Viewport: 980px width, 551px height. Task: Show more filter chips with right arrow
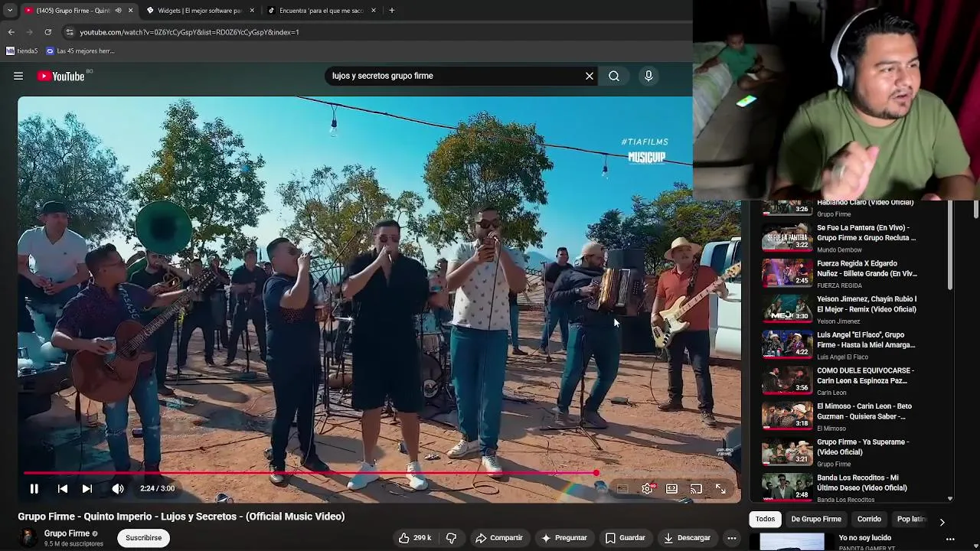[942, 522]
